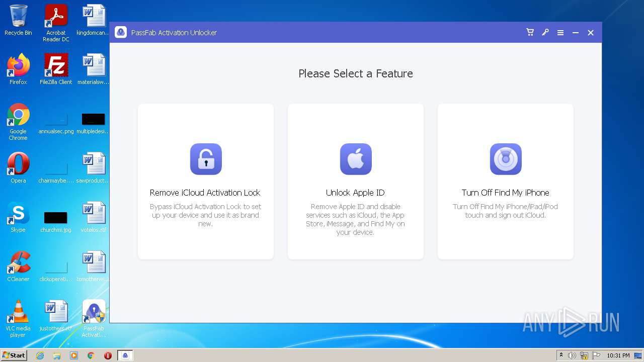
Task: Click the Find My radar icon
Action: coord(506,159)
